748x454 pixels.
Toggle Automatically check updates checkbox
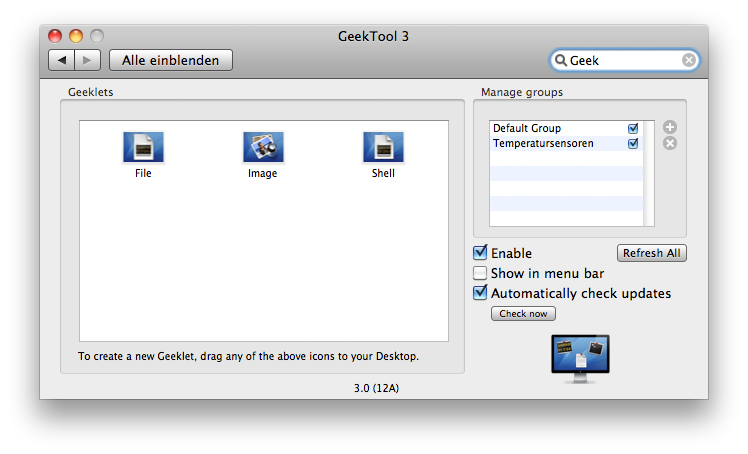point(480,292)
